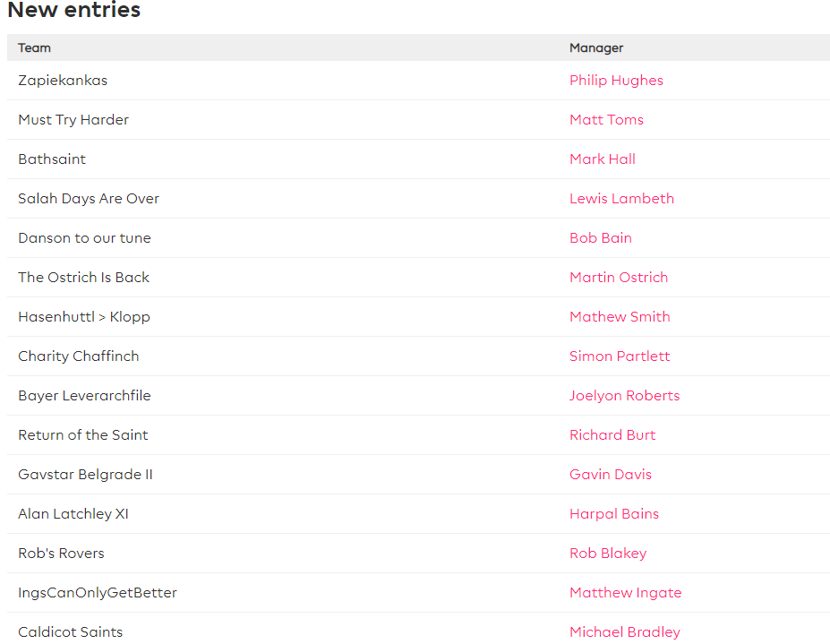Open Rob Blakey's manager link
Image resolution: width=830 pixels, height=644 pixels.
[608, 554]
